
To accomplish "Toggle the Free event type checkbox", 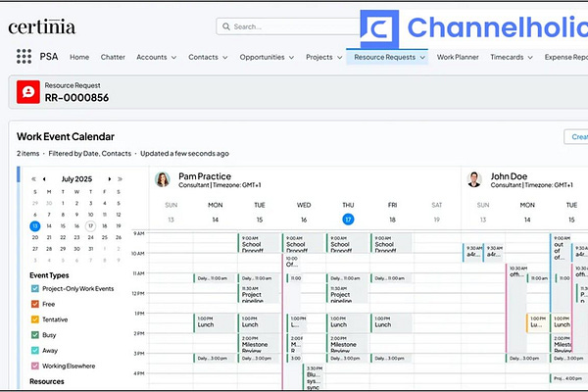I will [x=35, y=304].
